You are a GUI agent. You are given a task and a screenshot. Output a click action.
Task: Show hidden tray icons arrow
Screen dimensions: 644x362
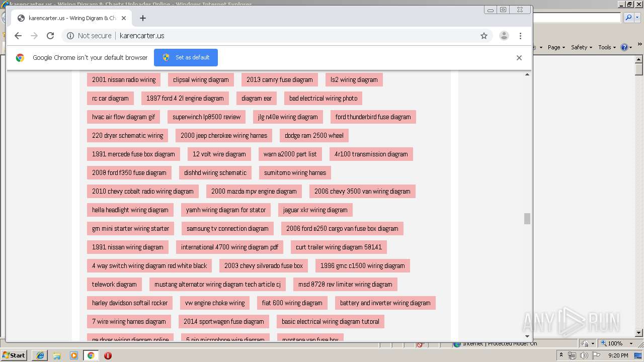pos(561,355)
